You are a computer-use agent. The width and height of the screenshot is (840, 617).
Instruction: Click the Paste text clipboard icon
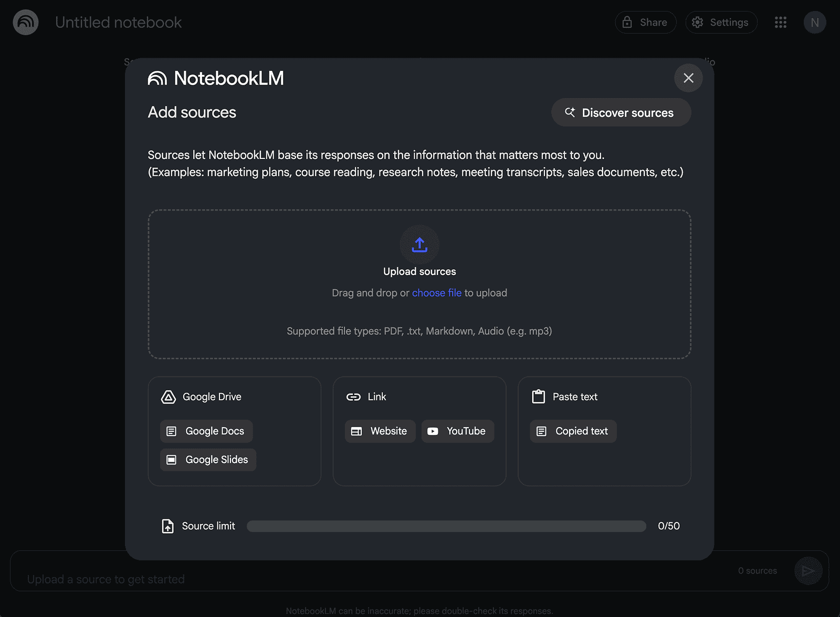point(538,397)
